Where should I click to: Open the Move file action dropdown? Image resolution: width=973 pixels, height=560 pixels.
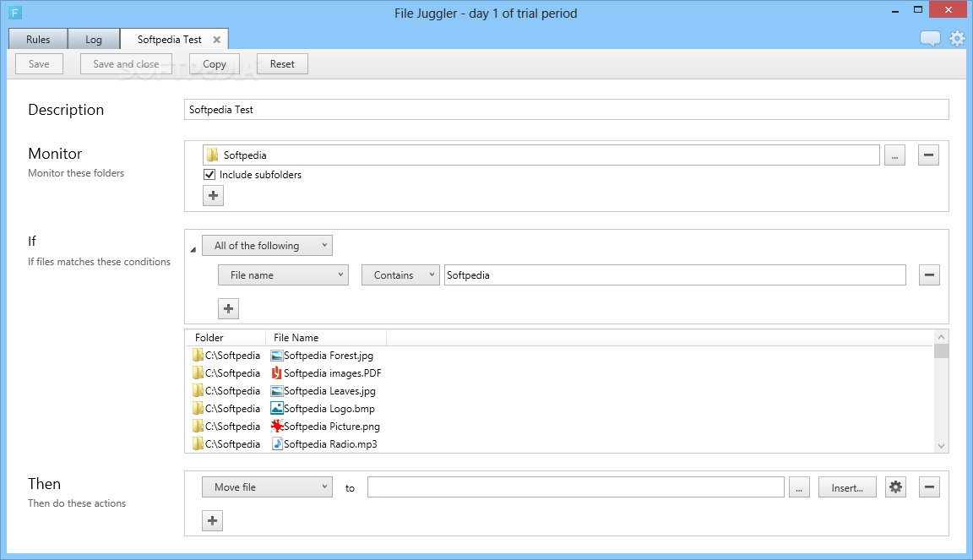[267, 487]
